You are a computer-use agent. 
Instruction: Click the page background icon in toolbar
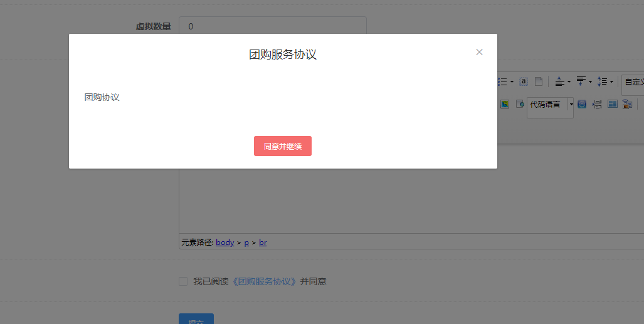pos(627,104)
